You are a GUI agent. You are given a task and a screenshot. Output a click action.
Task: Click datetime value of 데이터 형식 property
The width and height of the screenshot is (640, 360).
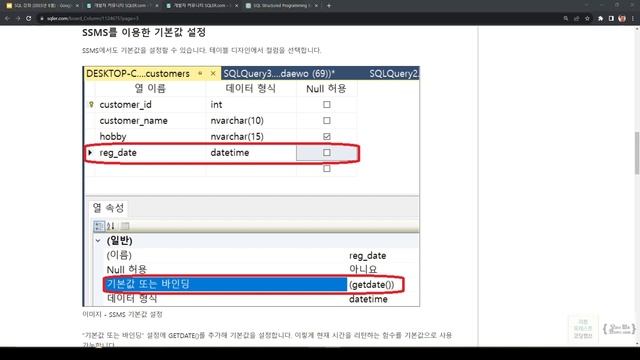(368, 299)
